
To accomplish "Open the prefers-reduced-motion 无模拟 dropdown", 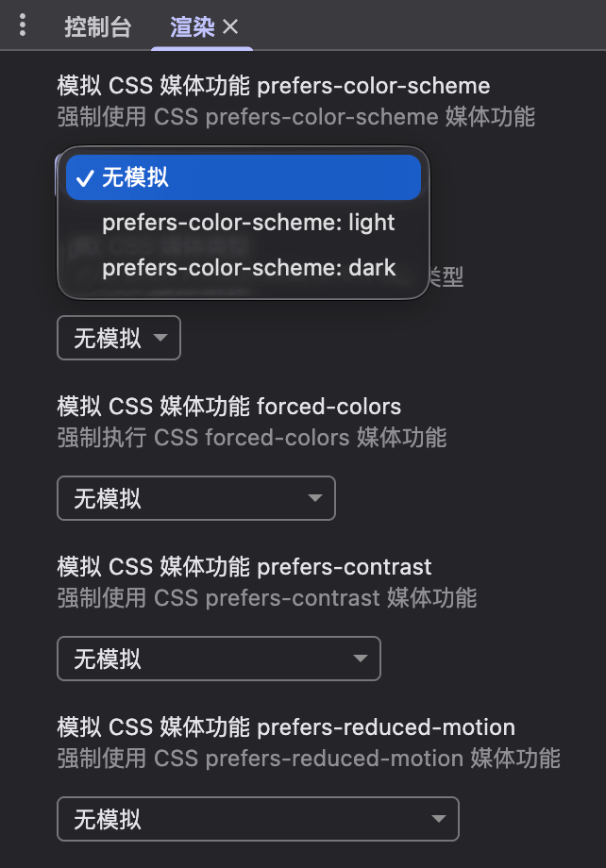I will click(258, 819).
